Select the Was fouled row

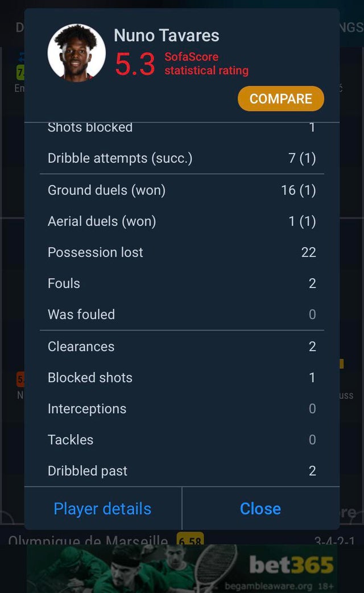point(182,314)
